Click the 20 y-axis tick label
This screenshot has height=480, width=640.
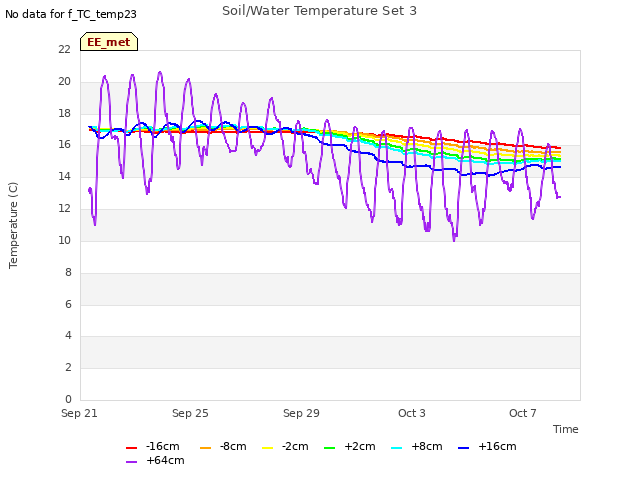64,81
